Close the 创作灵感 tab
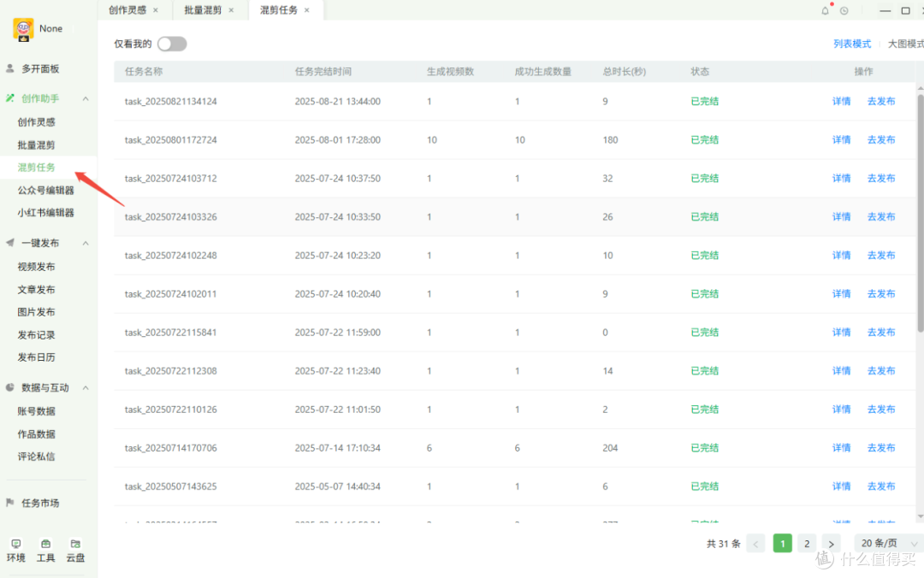Image resolution: width=924 pixels, height=578 pixels. (156, 10)
